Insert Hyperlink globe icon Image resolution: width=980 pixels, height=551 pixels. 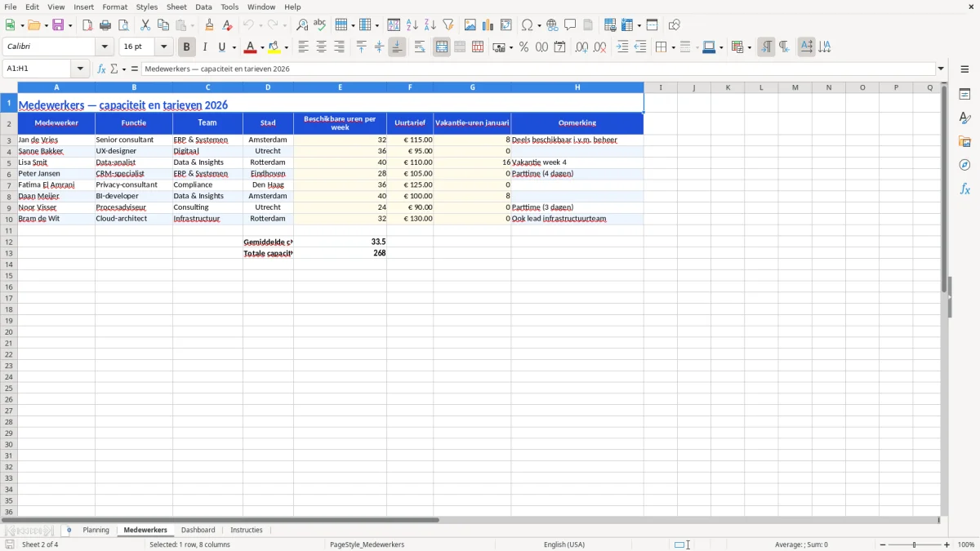[x=552, y=25]
